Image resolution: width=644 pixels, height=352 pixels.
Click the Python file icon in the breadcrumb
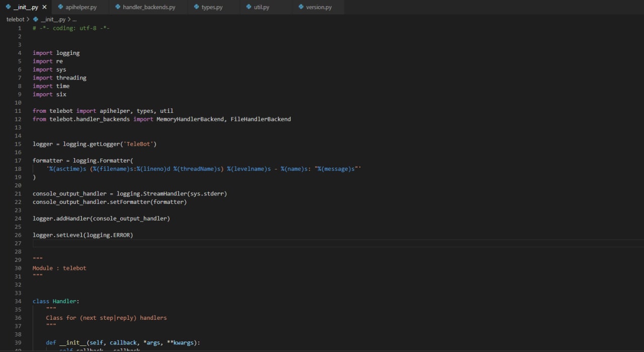tap(35, 19)
